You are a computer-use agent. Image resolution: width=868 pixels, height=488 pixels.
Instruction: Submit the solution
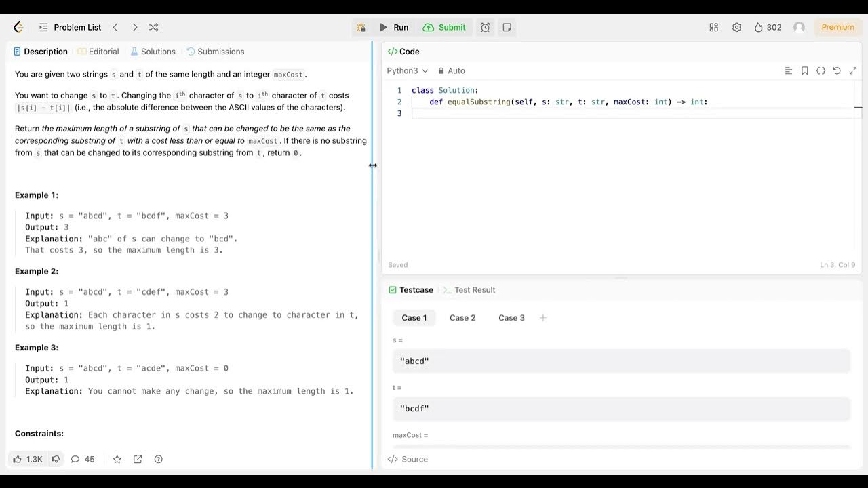[x=444, y=27]
